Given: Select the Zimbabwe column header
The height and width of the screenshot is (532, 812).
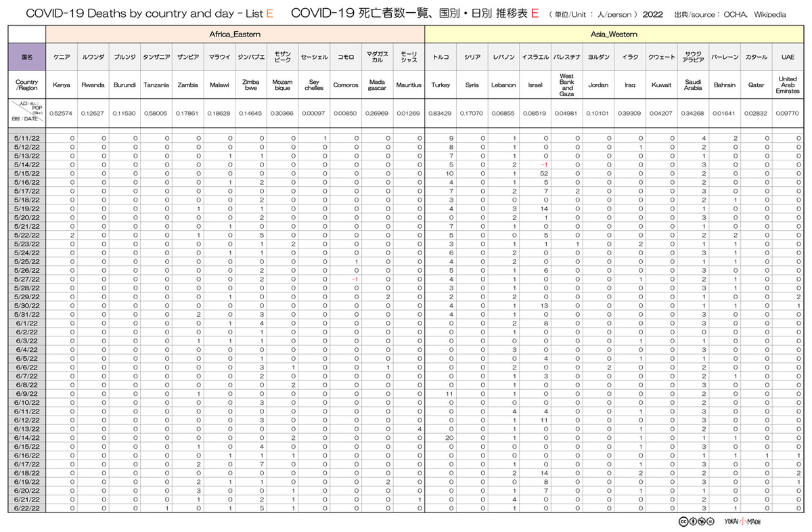Looking at the screenshot, I should pyautogui.click(x=251, y=85).
